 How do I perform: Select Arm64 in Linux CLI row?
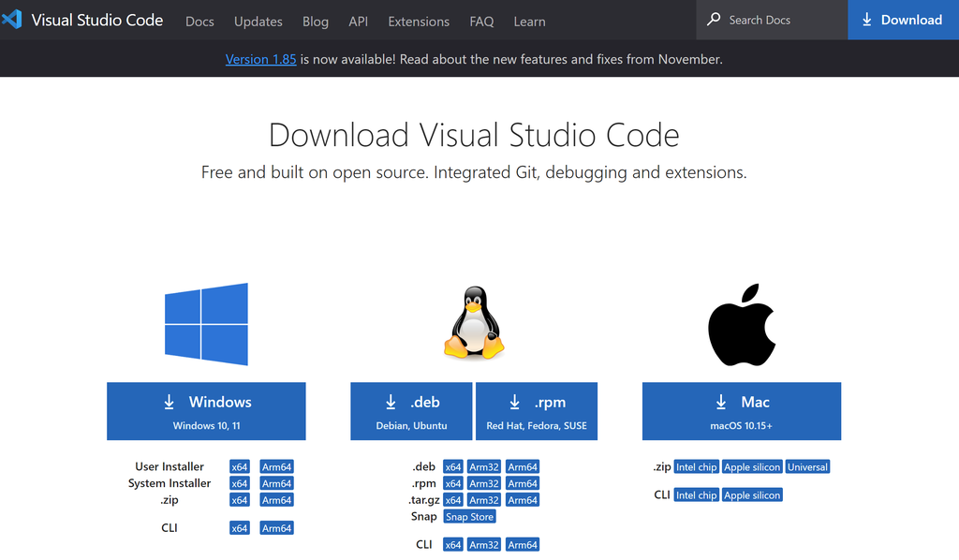pos(523,545)
